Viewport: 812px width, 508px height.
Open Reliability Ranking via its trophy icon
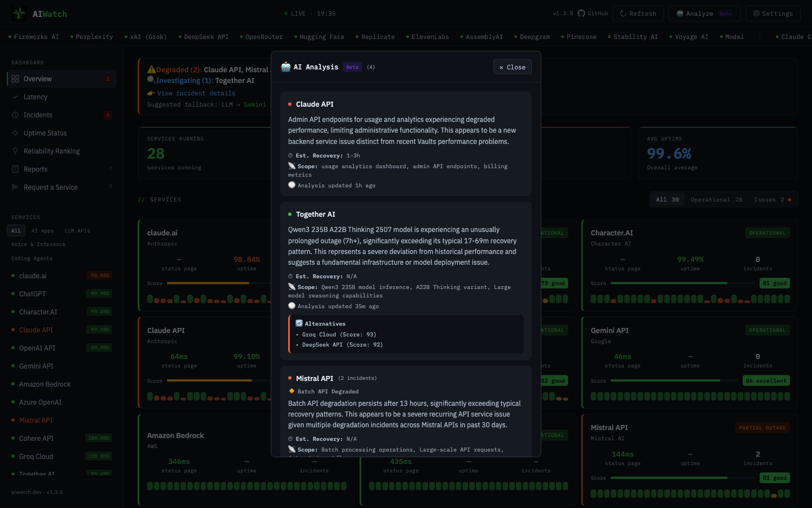(x=15, y=151)
